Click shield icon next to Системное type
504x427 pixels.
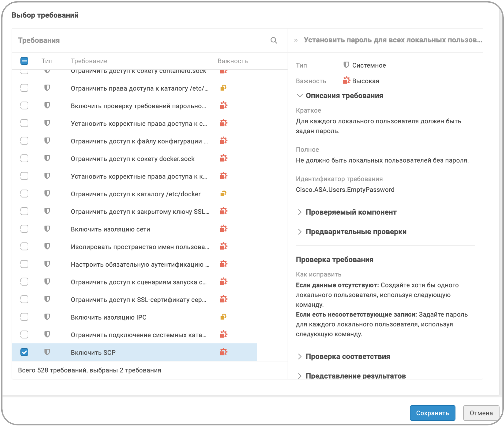[346, 65]
